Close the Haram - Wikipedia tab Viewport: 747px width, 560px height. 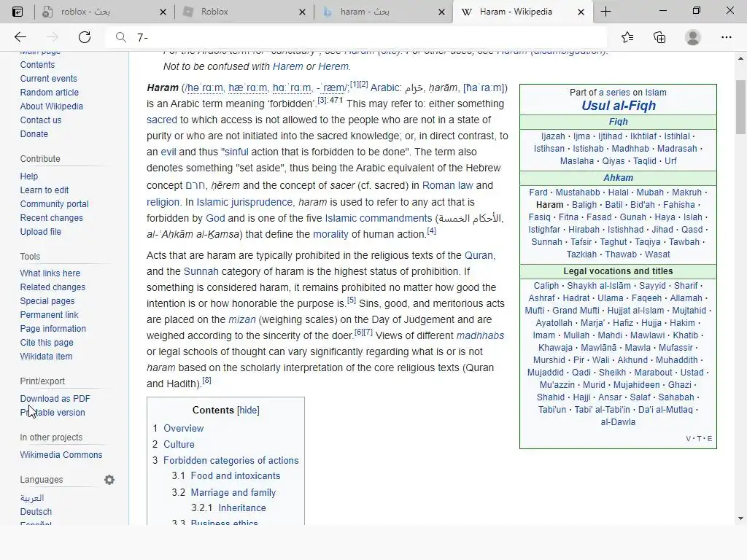pos(581,12)
